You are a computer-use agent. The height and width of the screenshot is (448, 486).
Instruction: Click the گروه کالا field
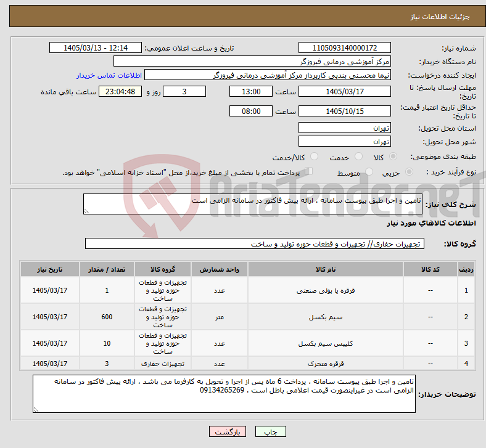pyautogui.click(x=255, y=243)
